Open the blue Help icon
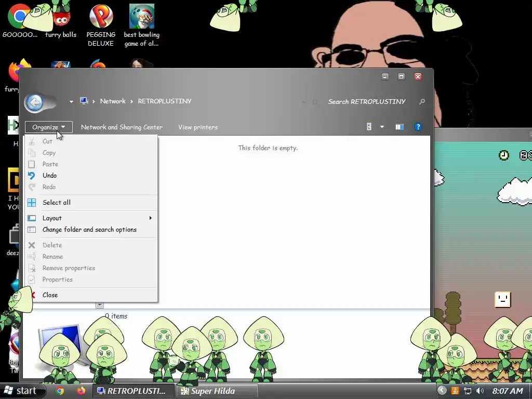 click(418, 127)
